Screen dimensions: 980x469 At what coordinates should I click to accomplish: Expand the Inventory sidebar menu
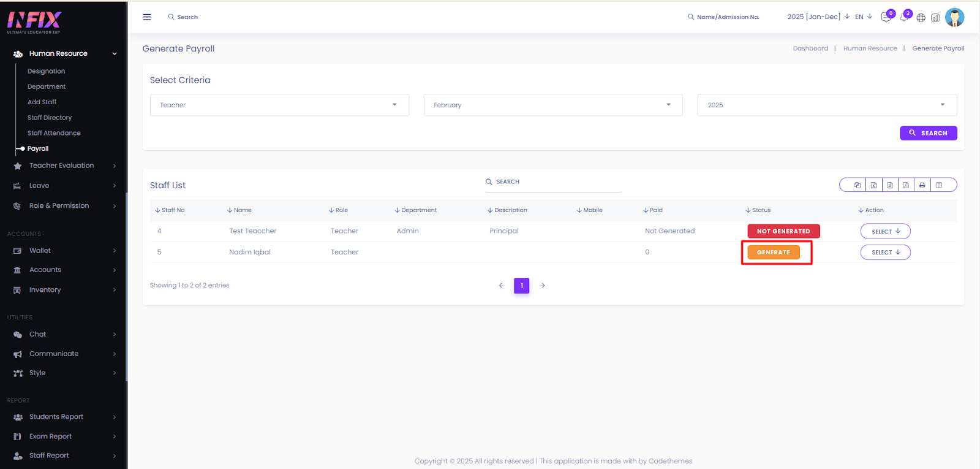tap(64, 290)
